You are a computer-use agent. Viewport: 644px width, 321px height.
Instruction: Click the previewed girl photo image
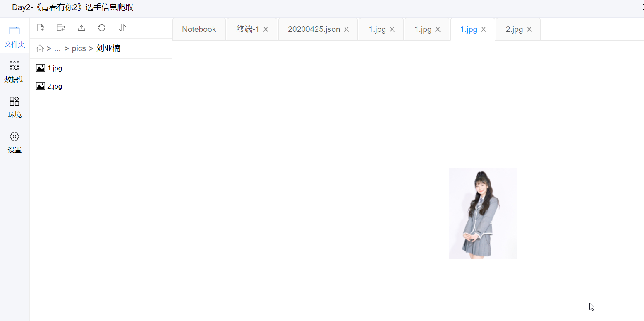483,214
